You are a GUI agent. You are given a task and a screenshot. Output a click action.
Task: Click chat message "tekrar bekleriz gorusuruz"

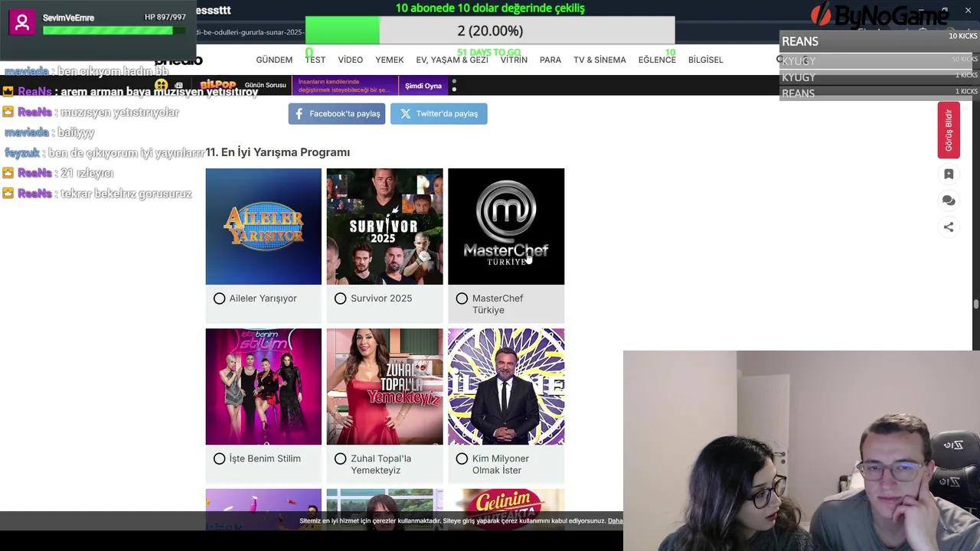click(x=126, y=194)
